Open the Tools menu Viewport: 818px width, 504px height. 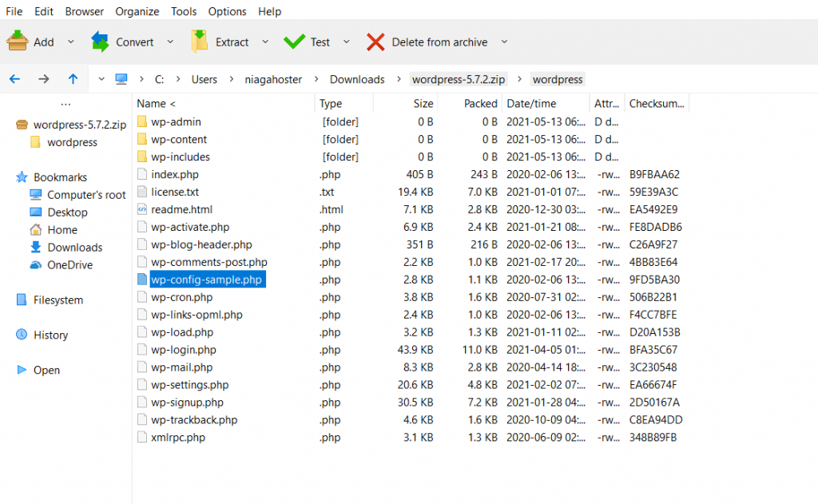point(184,11)
